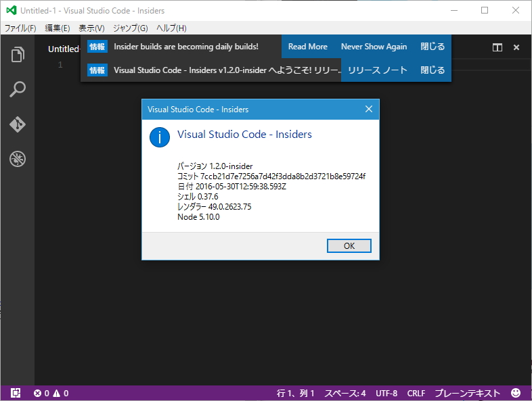Click OK in the About dialog
The height and width of the screenshot is (401, 532).
(x=349, y=245)
